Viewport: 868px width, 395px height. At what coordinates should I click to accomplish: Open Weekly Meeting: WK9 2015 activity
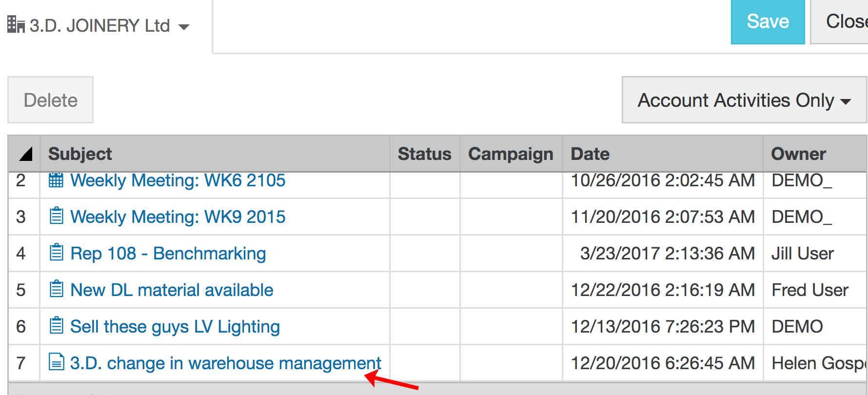pos(178,217)
